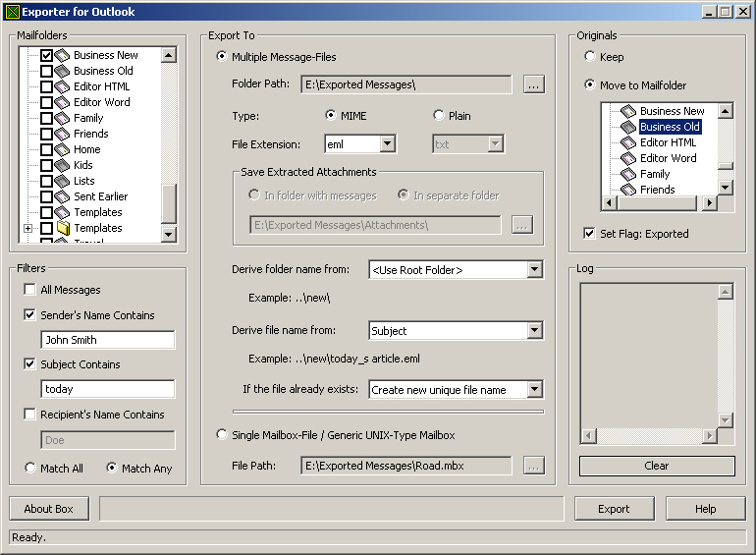Click the Editor HTML folder icon in Mailfolders
The width and height of the screenshot is (756, 555).
coord(62,86)
